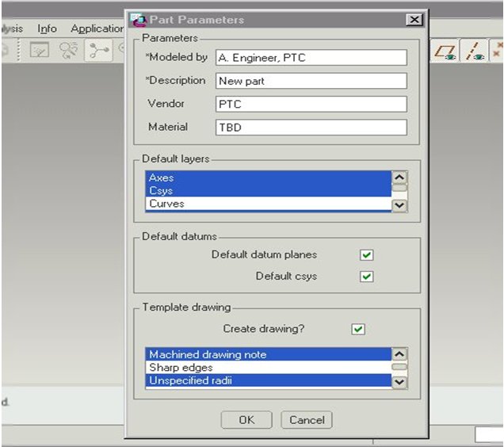Select Axes in Default layers list
This screenshot has height=447, width=504.
click(x=269, y=178)
